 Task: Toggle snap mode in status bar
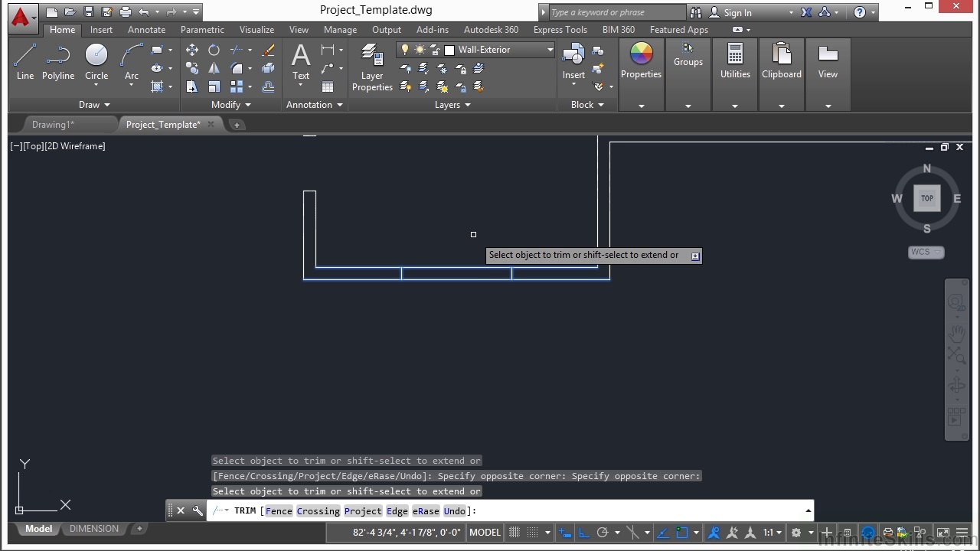click(533, 533)
